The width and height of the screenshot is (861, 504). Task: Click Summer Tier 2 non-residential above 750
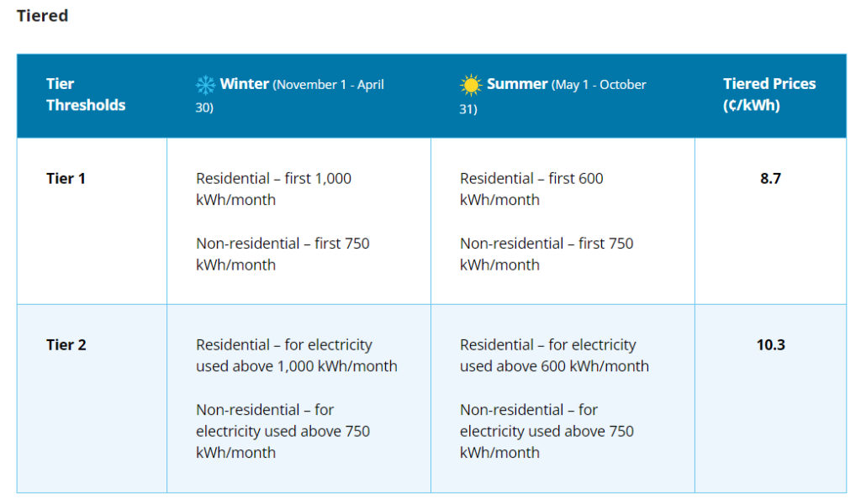[x=547, y=431]
